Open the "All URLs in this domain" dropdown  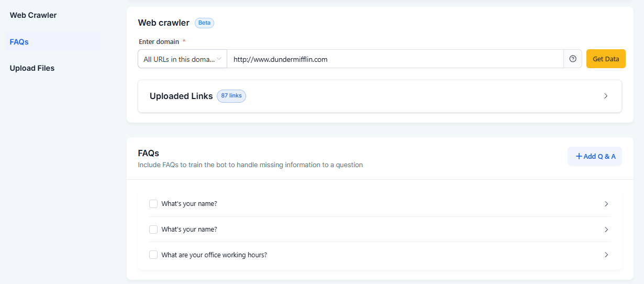coord(182,59)
